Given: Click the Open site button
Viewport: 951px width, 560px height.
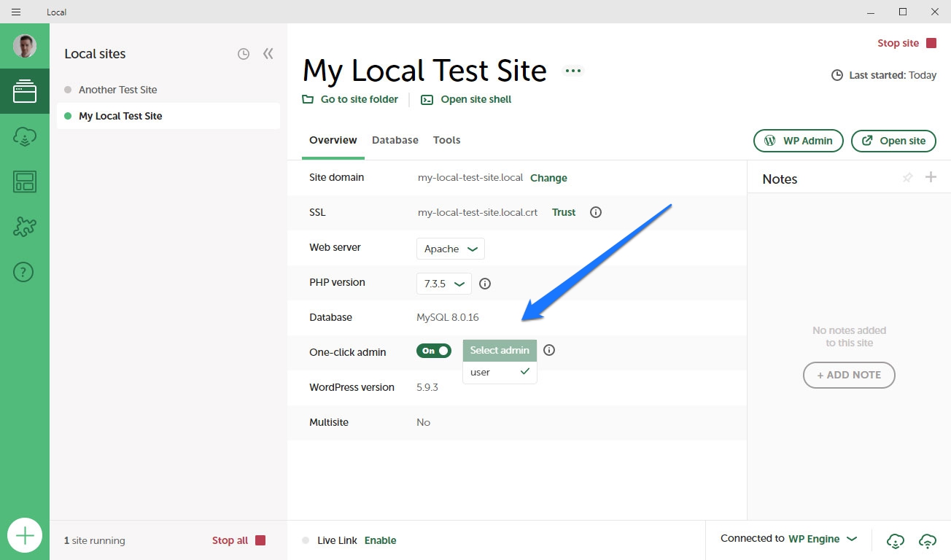Looking at the screenshot, I should [893, 141].
